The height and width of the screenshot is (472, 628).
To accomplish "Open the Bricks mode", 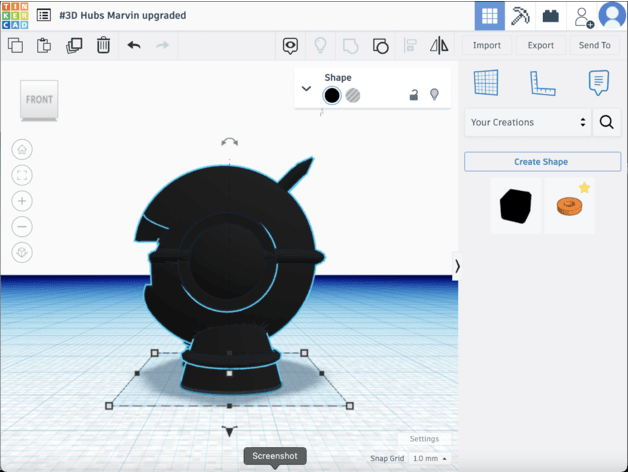I will pos(550,16).
